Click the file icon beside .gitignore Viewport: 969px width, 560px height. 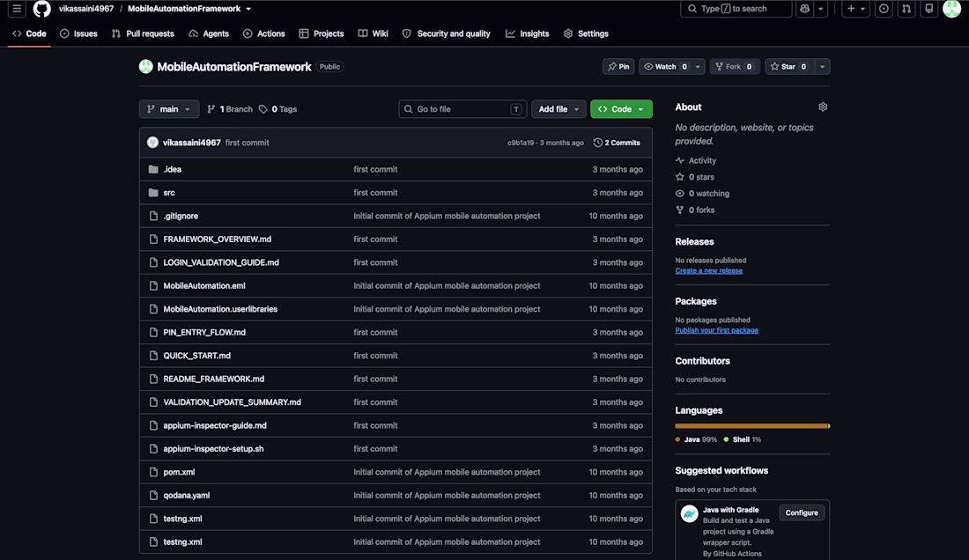153,216
